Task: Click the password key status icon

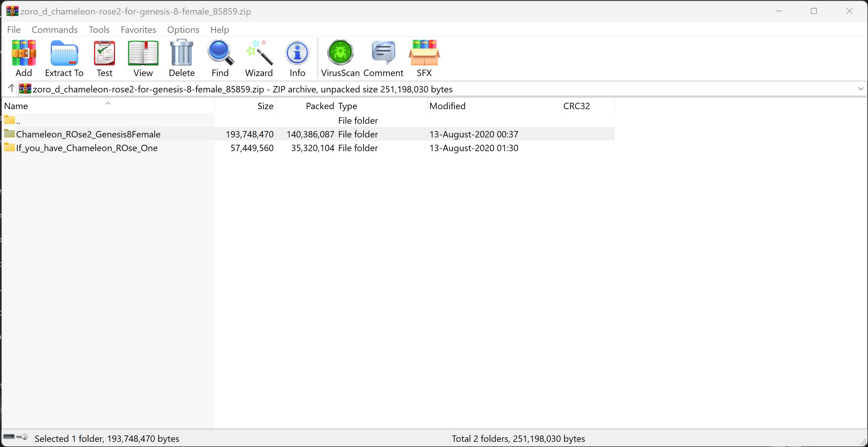Action: 22,437
